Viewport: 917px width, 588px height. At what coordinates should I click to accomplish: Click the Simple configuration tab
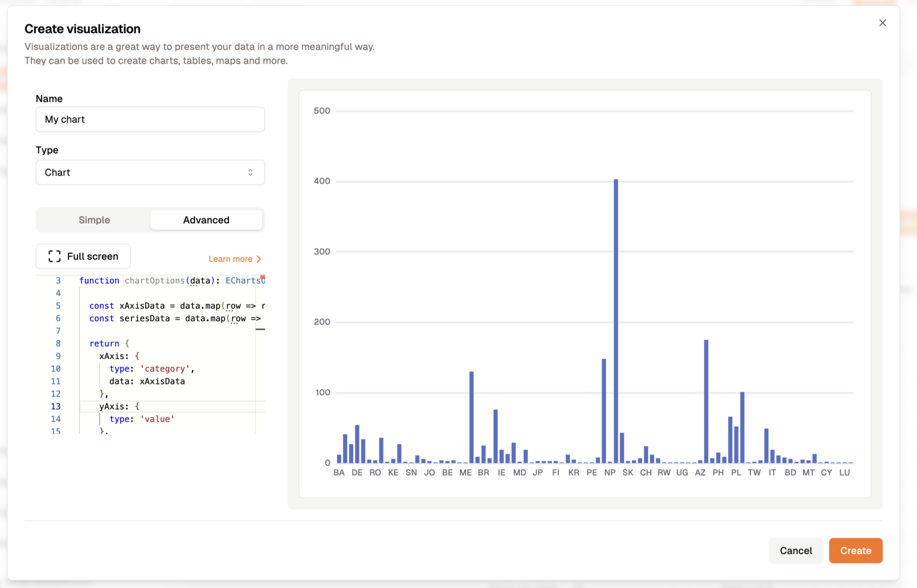94,219
